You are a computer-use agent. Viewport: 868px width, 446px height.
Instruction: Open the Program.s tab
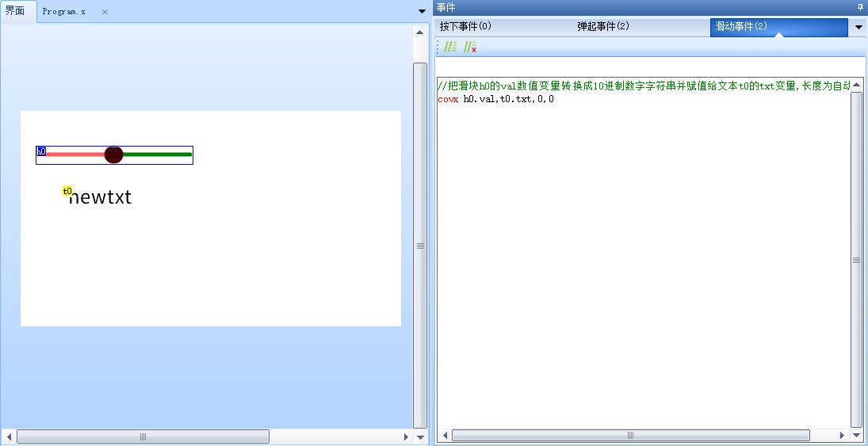(64, 12)
